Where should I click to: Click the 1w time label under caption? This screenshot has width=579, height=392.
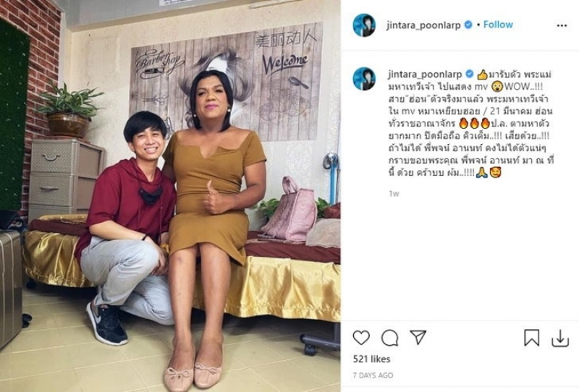point(394,193)
